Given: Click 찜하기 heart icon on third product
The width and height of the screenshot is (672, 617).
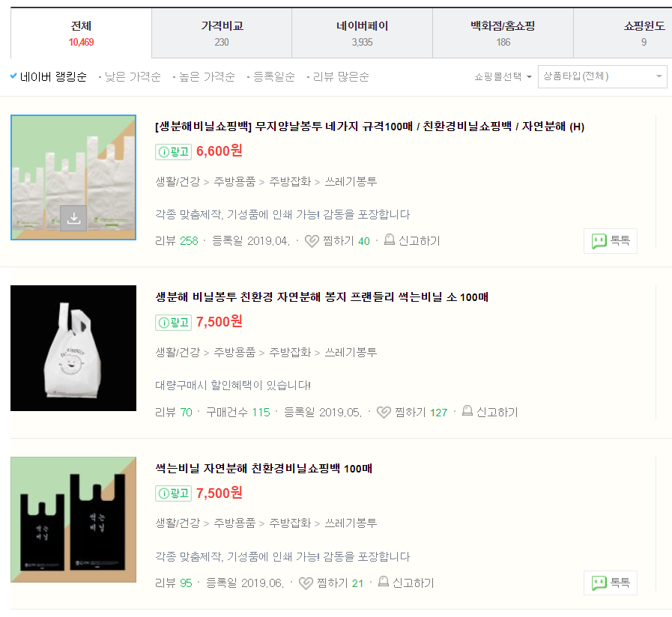Looking at the screenshot, I should [306, 583].
